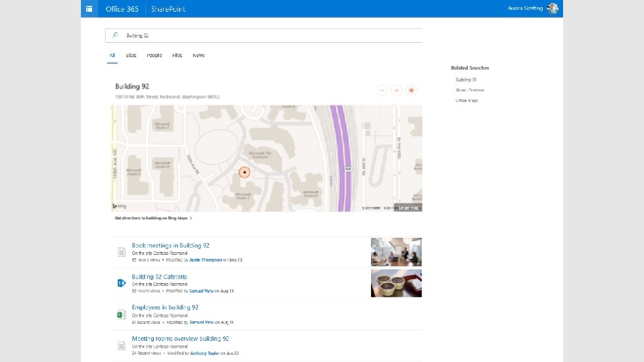Switch to the People tab
Viewport: 644px width, 362px height.
(155, 55)
